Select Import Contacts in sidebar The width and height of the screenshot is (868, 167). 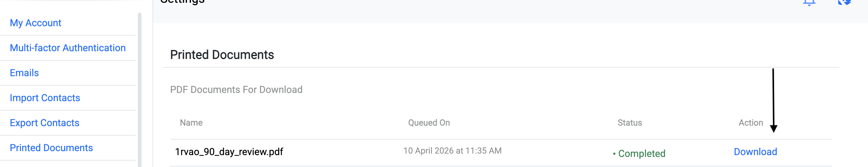45,98
